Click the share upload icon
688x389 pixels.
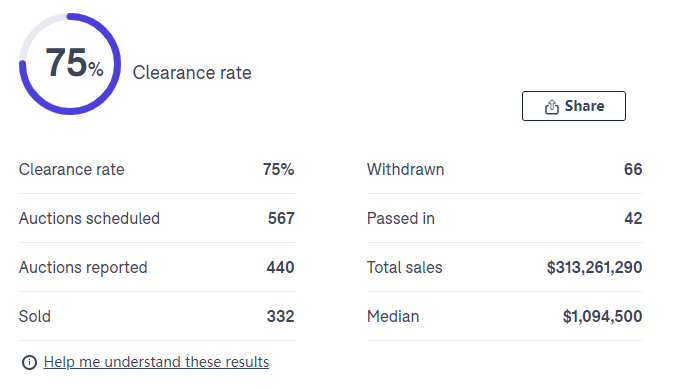point(552,107)
